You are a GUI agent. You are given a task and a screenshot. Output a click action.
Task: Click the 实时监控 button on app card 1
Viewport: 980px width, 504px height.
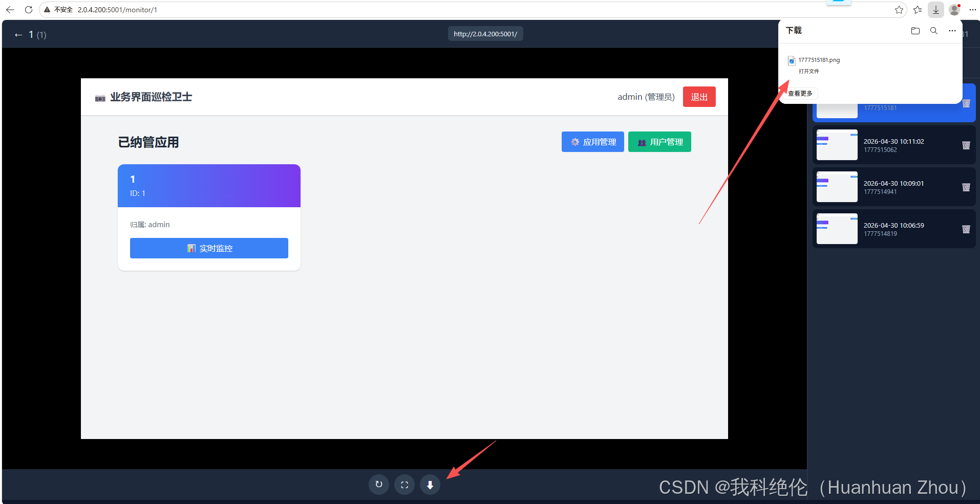209,248
